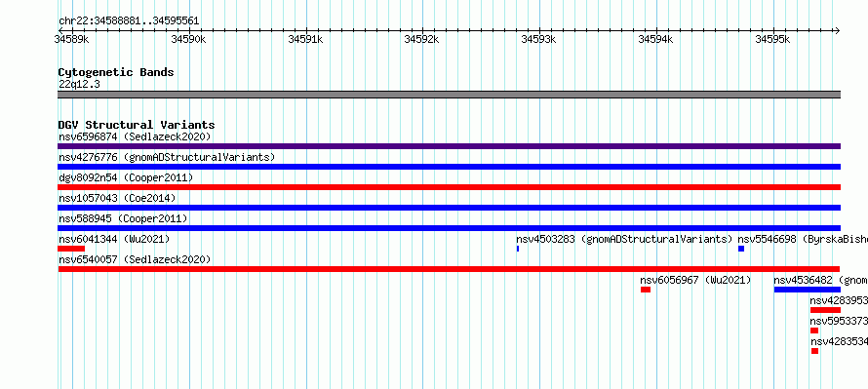This screenshot has width=868, height=389.
Task: Open the nsv6041344 (Wu2021) label
Action: point(114,239)
